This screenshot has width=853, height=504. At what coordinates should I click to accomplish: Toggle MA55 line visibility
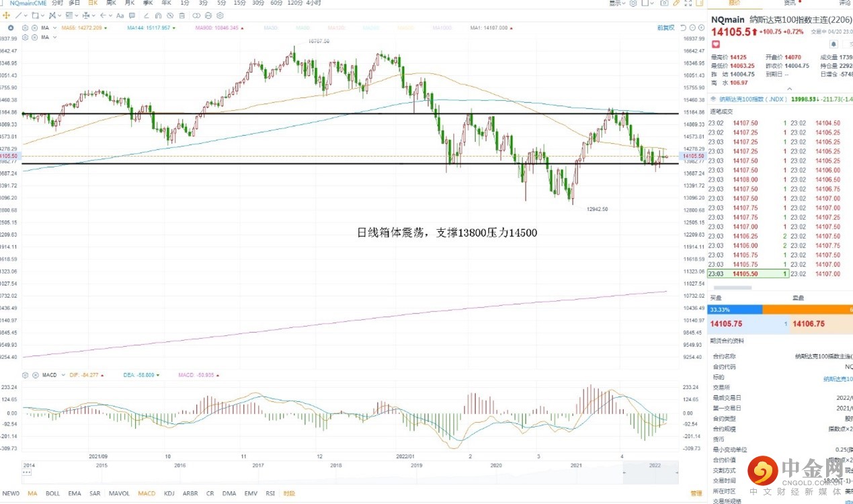(84, 28)
